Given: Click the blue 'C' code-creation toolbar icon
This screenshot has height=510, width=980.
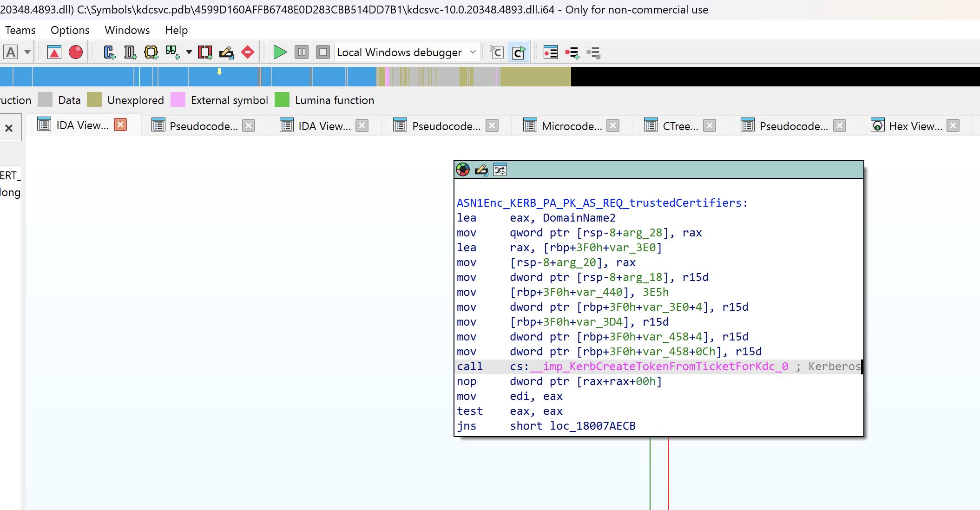Looking at the screenshot, I should (109, 52).
